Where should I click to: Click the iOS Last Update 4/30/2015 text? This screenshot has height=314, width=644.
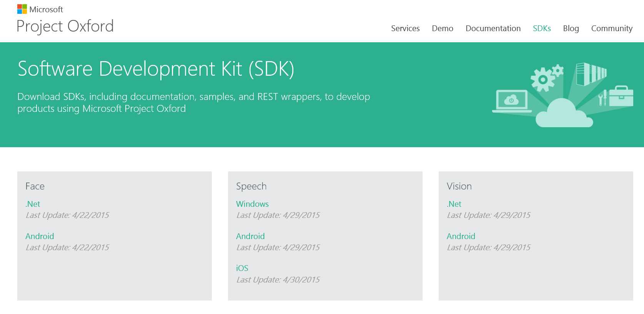278,280
